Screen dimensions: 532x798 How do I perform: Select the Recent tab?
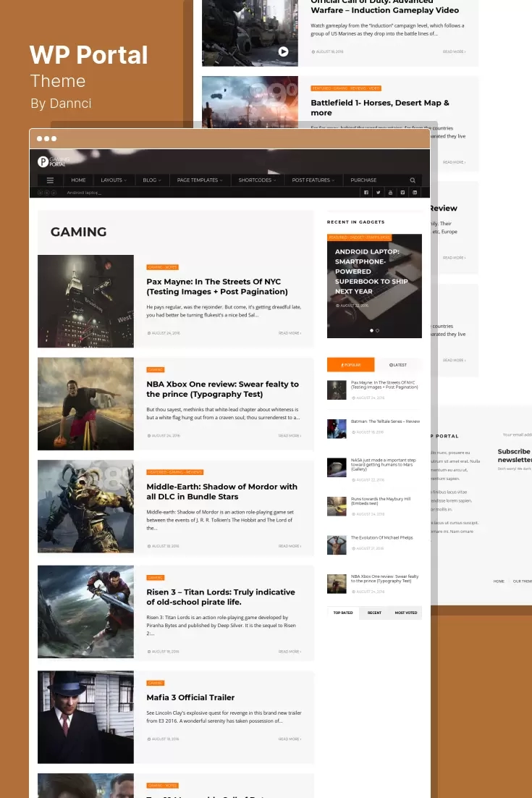[x=374, y=613]
